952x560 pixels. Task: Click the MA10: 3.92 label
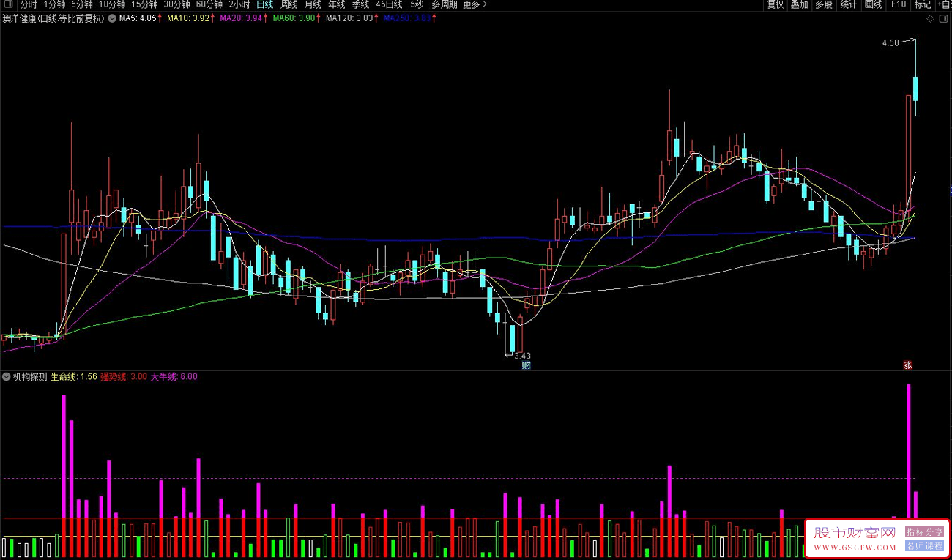tap(187, 19)
